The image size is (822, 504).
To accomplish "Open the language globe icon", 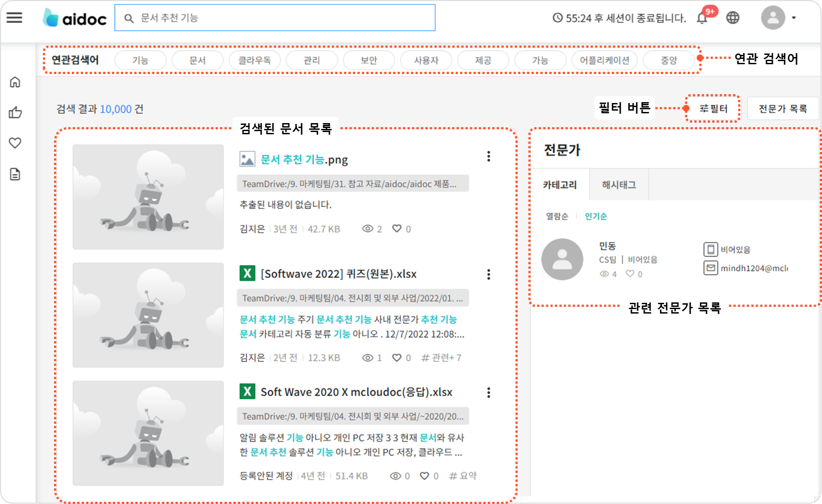I will click(x=733, y=18).
